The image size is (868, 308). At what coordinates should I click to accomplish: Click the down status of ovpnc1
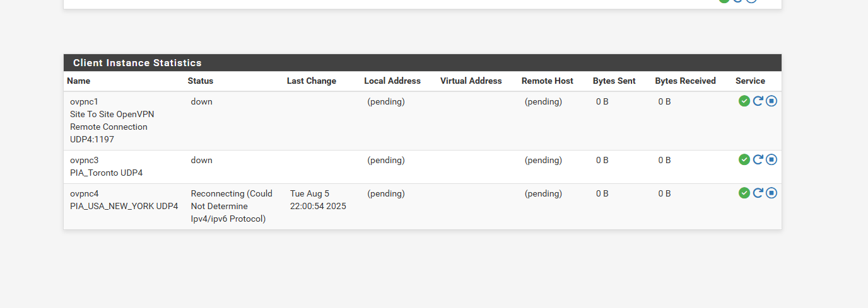[x=202, y=101]
